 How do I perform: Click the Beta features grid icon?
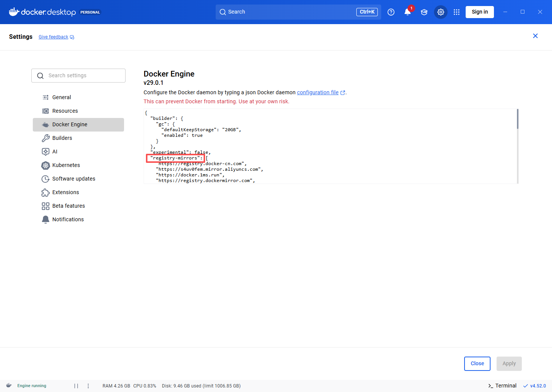click(x=46, y=206)
